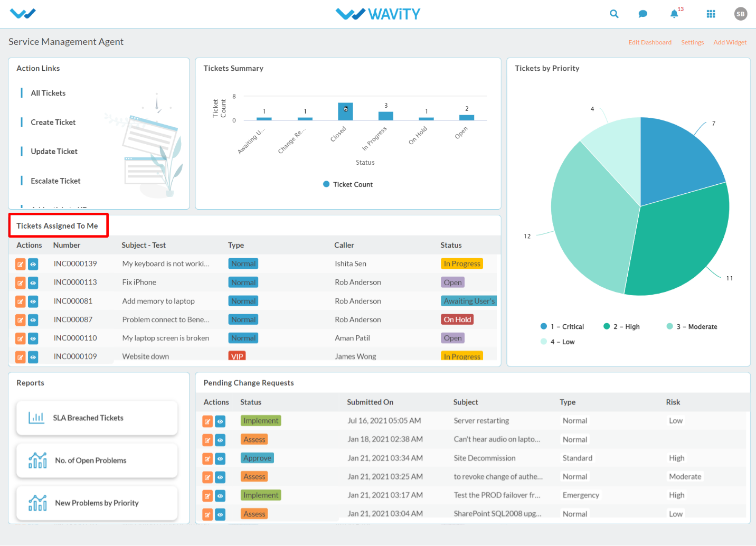Screen dimensions: 756x546
Task: Toggle the 4 - Low legend entry
Action: (557, 342)
